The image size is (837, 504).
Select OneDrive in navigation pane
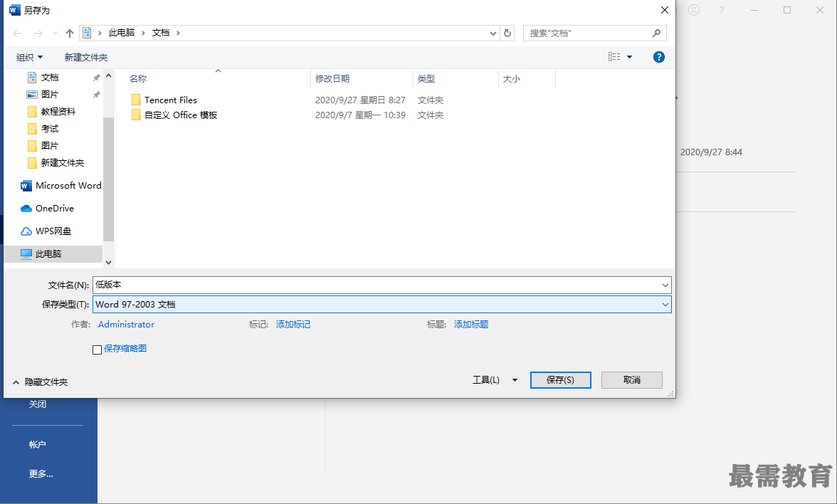[47, 208]
